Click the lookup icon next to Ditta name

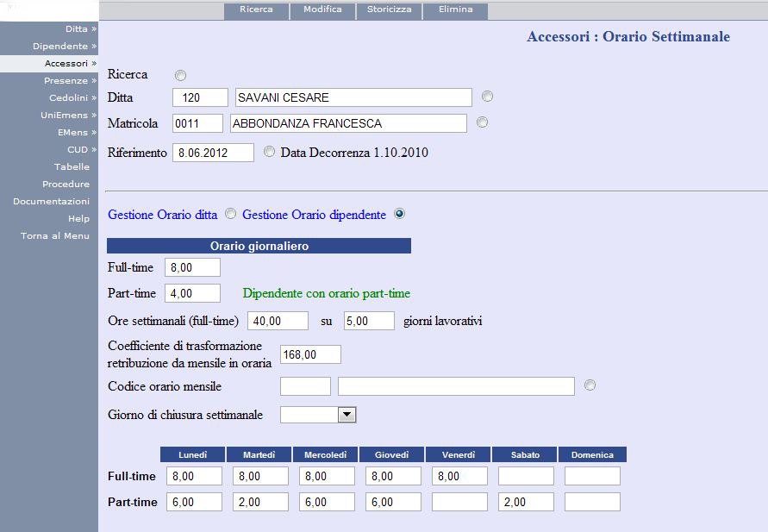(x=488, y=97)
